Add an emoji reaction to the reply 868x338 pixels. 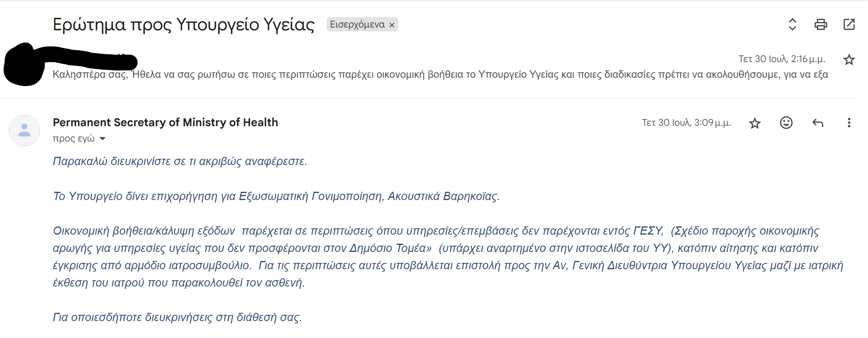786,123
